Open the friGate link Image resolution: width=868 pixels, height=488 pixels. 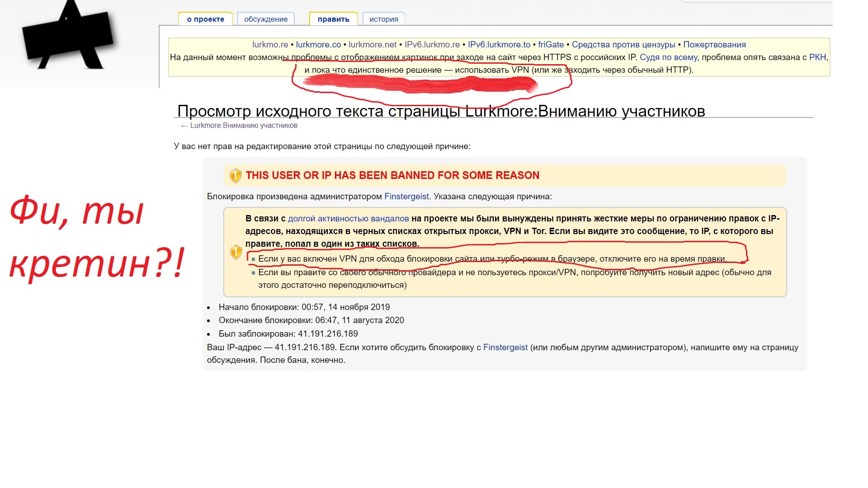pyautogui.click(x=551, y=45)
